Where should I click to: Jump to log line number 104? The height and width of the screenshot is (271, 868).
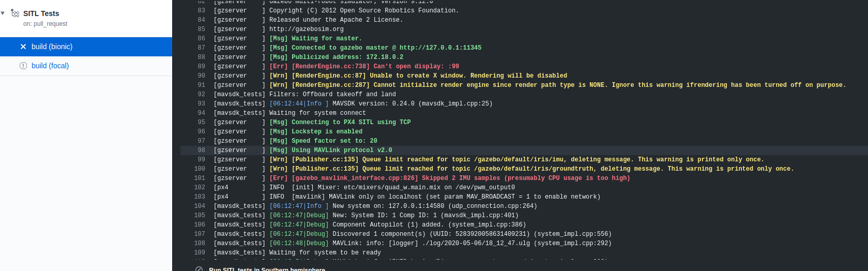[x=200, y=206]
